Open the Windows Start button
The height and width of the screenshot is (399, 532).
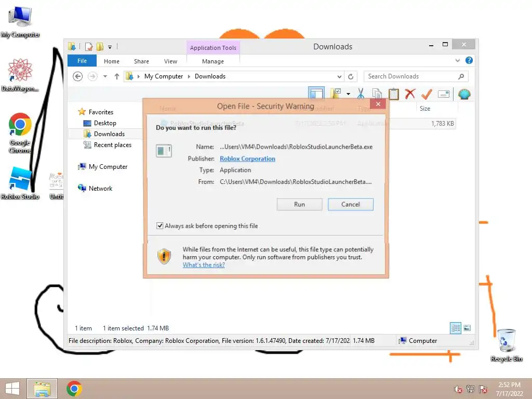pyautogui.click(x=12, y=389)
